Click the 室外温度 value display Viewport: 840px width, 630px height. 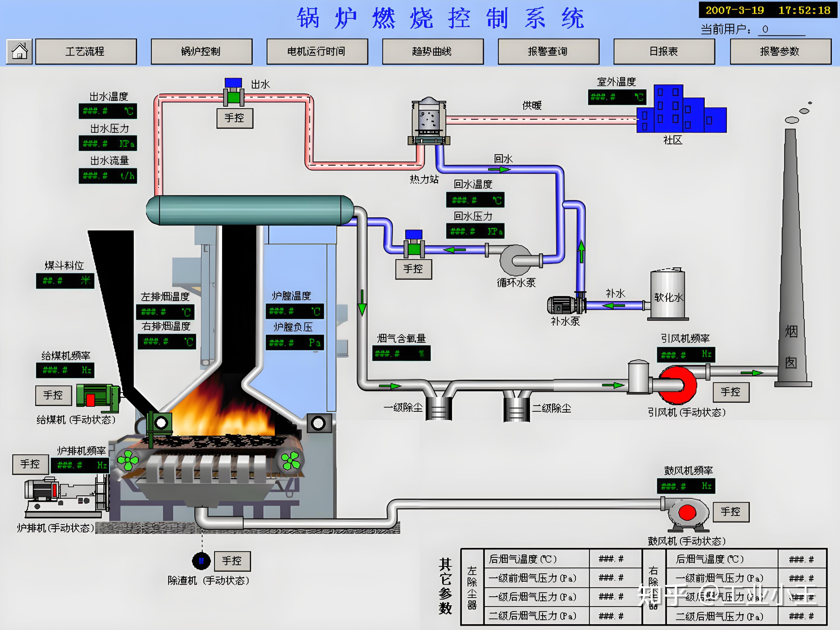point(617,97)
